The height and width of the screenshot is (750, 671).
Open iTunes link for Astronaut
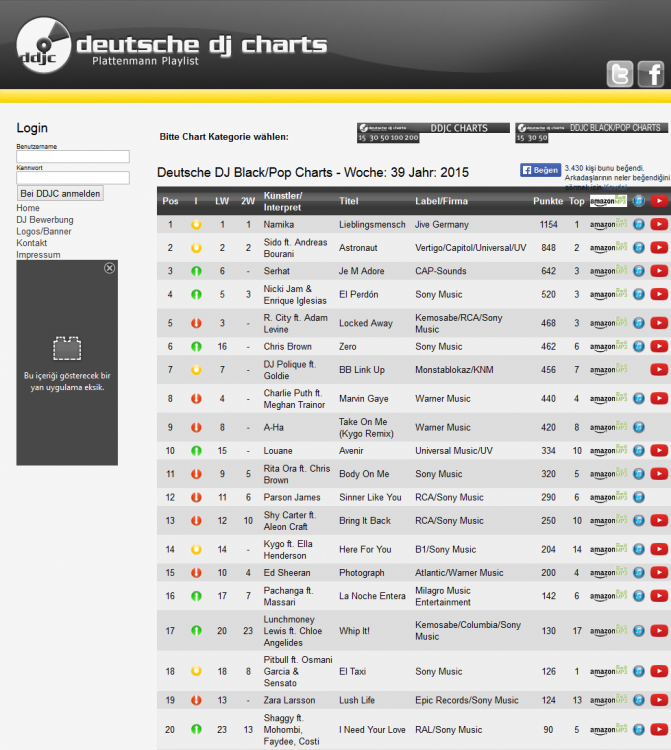click(x=638, y=248)
